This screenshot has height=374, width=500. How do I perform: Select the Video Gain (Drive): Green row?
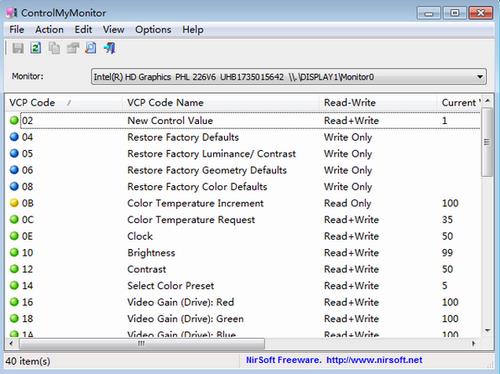[243, 319]
